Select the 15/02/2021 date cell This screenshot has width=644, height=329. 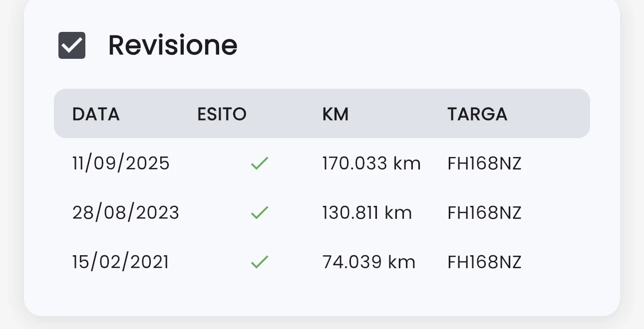click(x=120, y=262)
